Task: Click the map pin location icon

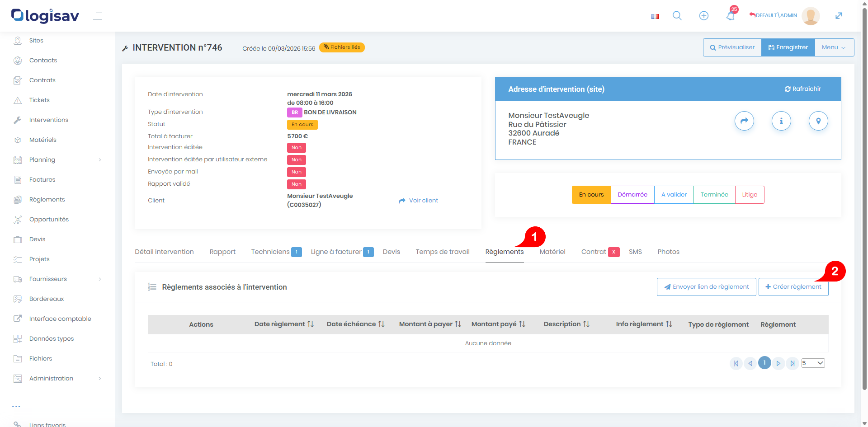Action: click(818, 121)
